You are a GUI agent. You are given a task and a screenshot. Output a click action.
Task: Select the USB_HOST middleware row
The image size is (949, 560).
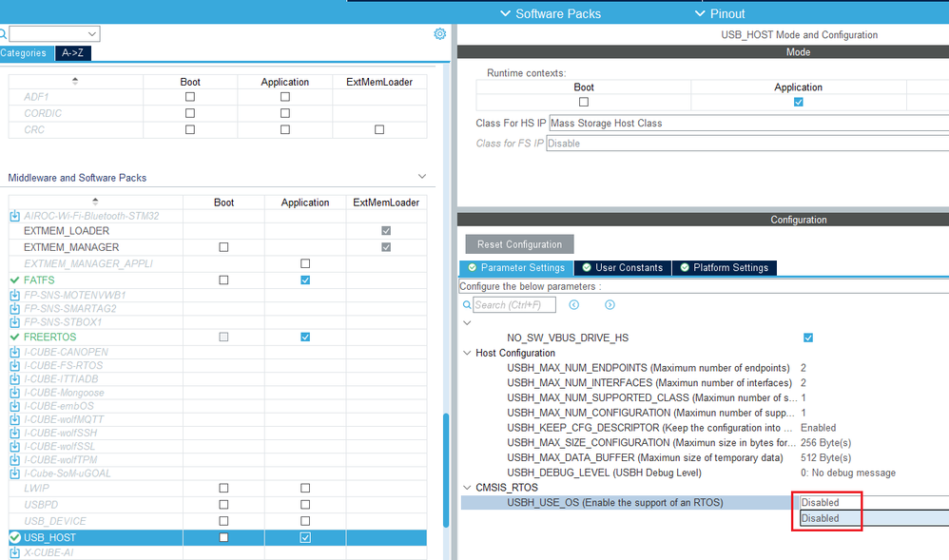tap(217, 537)
